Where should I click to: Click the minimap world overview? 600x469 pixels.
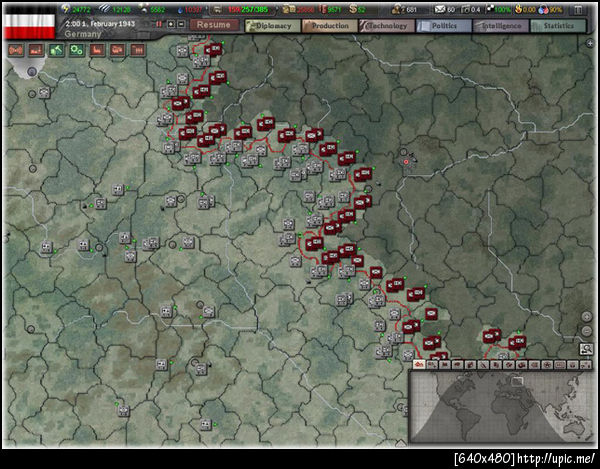click(502, 408)
